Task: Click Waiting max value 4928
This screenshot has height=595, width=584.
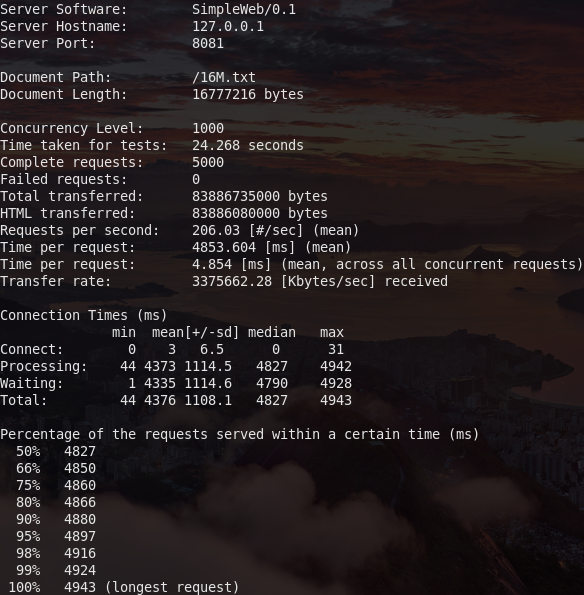Action: 336,384
